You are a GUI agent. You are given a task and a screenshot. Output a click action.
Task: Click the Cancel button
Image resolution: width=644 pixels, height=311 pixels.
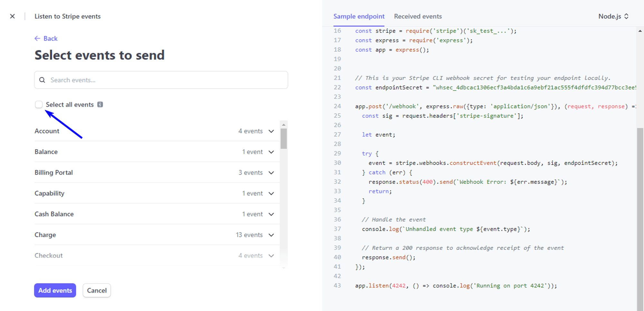point(97,290)
